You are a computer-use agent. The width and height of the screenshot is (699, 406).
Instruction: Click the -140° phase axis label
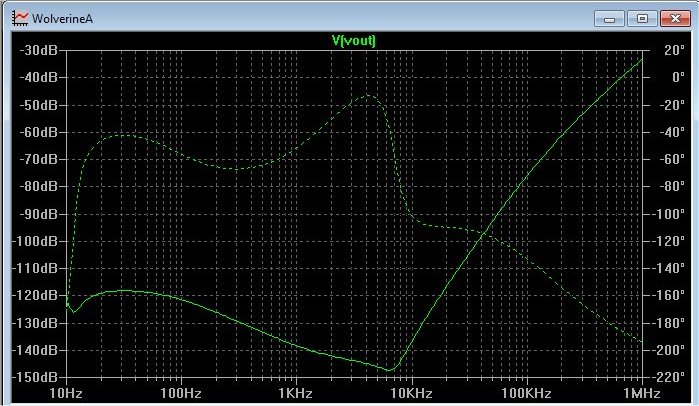(669, 268)
